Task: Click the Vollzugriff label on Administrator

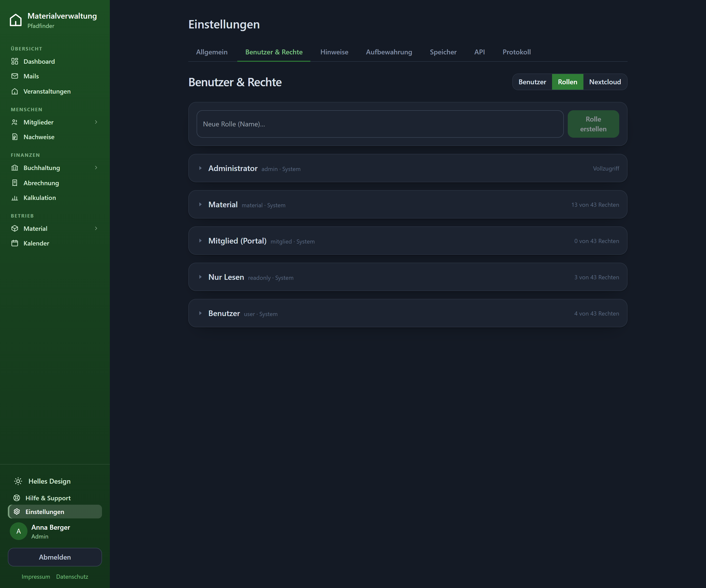Action: point(606,168)
